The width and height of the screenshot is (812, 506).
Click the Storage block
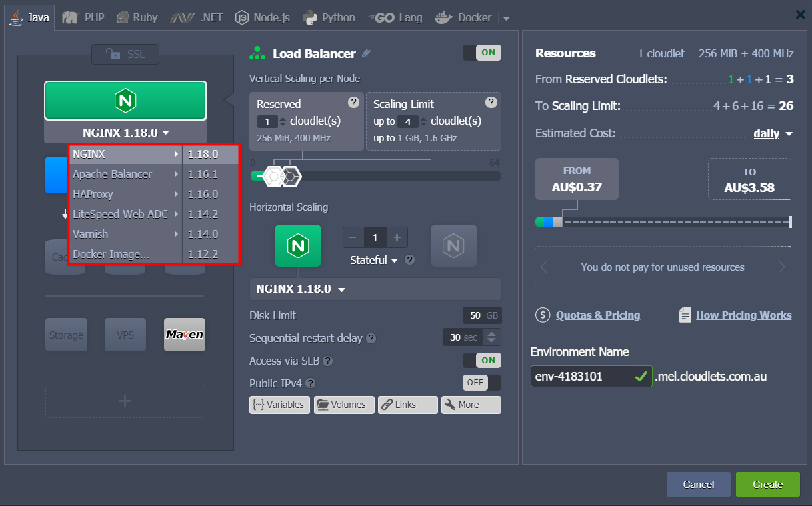66,335
